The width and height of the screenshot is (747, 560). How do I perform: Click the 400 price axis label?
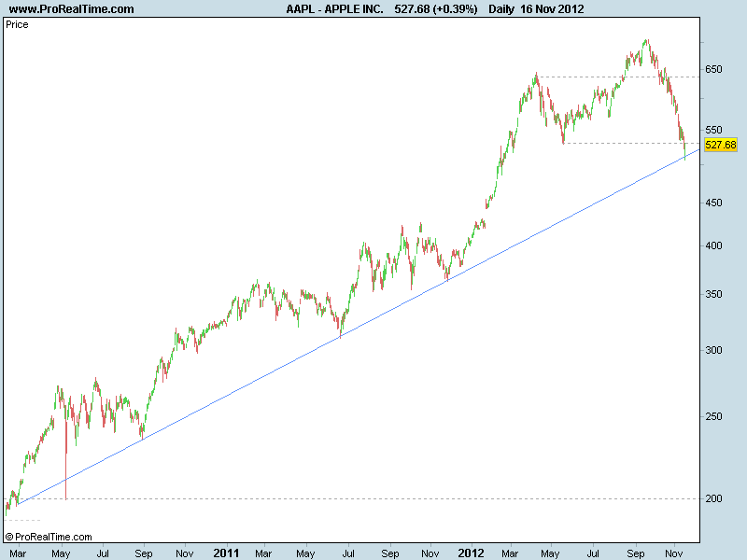tap(713, 245)
